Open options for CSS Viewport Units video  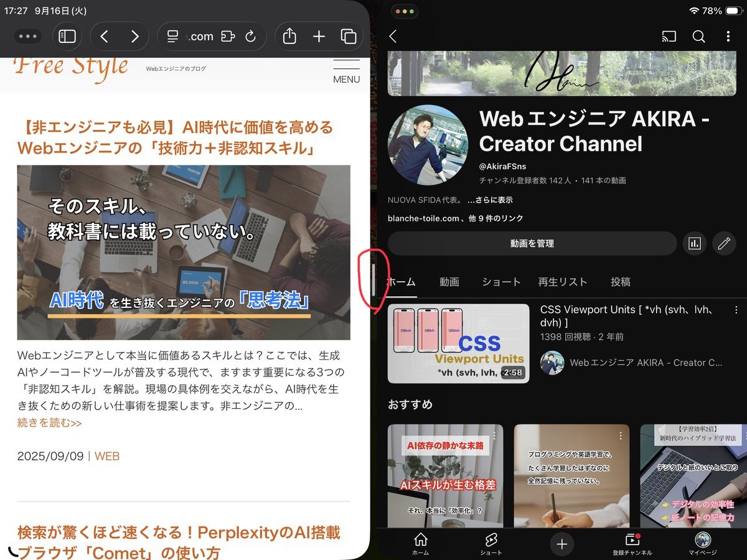point(736,310)
